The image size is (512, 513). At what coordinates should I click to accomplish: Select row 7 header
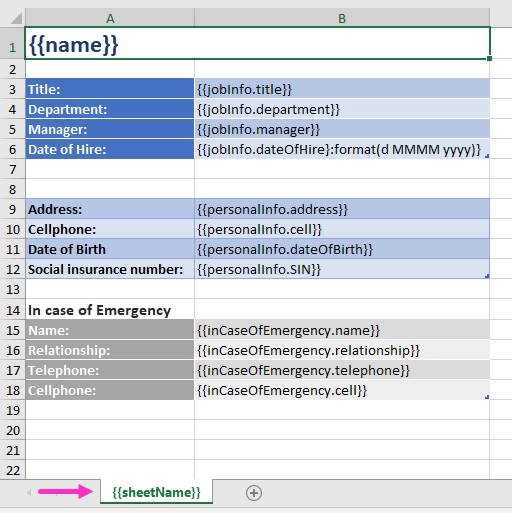tap(12, 169)
